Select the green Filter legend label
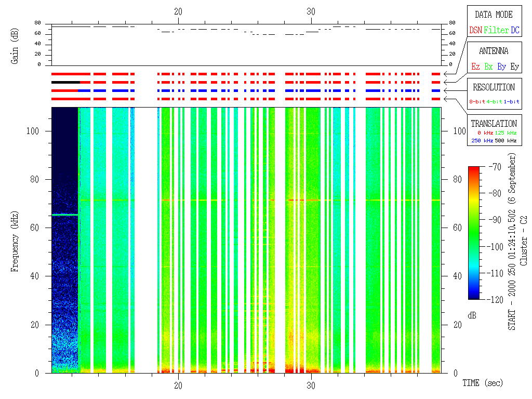Image resolution: width=532 pixels, height=399 pixels. (496, 30)
